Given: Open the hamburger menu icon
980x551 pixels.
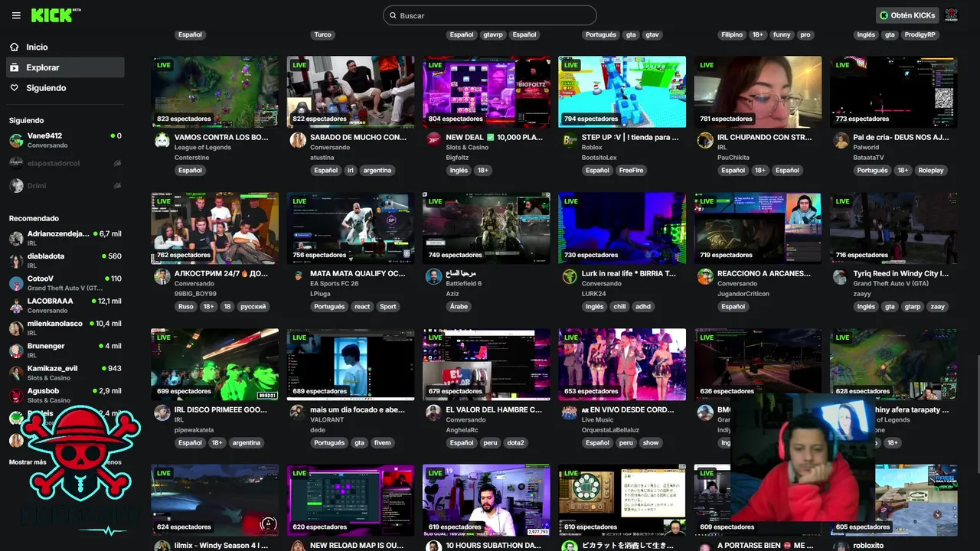Looking at the screenshot, I should pyautogui.click(x=16, y=15).
